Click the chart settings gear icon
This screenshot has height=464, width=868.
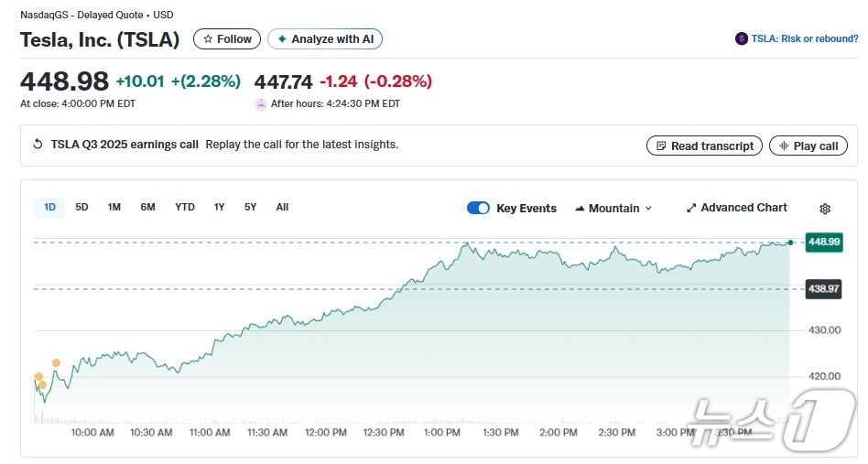click(824, 209)
